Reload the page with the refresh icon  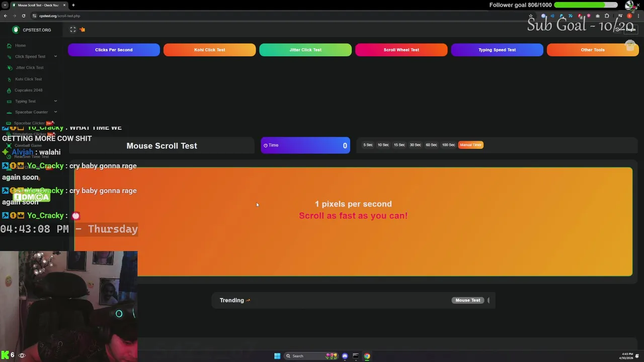click(x=23, y=16)
